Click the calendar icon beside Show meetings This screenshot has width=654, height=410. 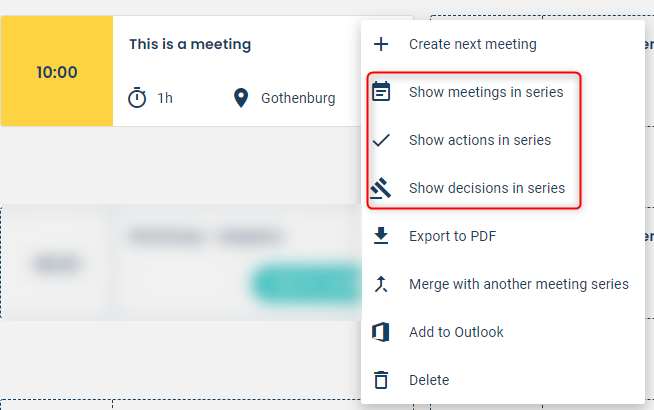coord(381,92)
